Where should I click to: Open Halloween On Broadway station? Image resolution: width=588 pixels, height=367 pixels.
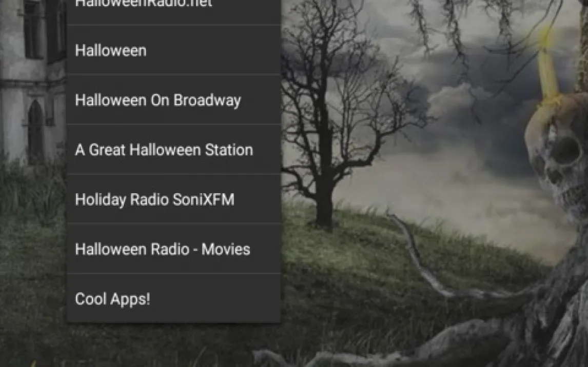(173, 99)
